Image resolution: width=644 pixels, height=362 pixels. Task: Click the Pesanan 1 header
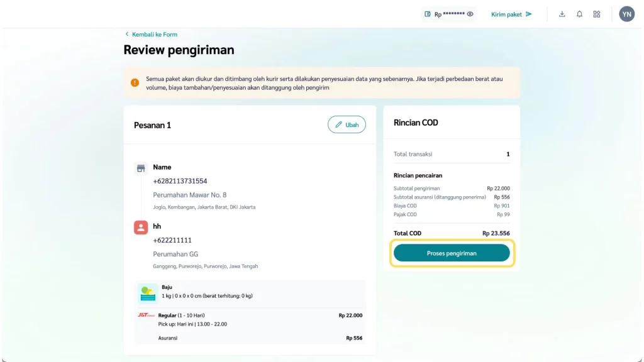[x=152, y=125]
